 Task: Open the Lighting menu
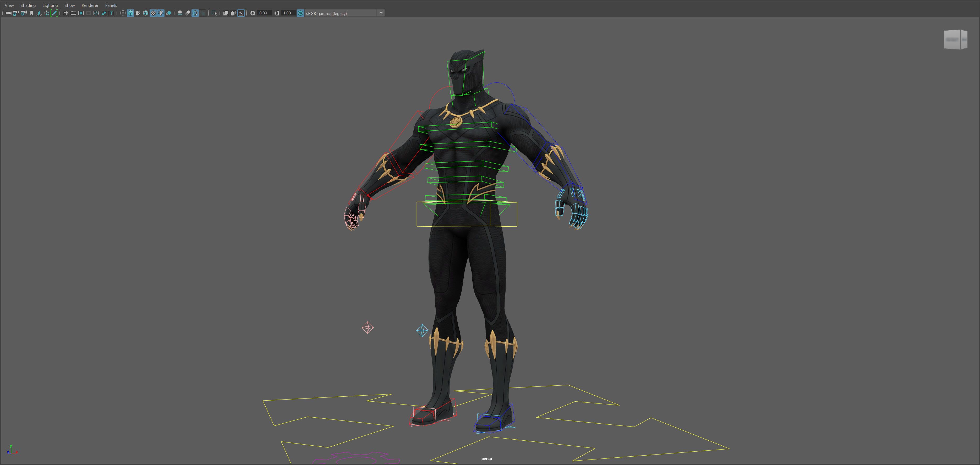point(50,5)
